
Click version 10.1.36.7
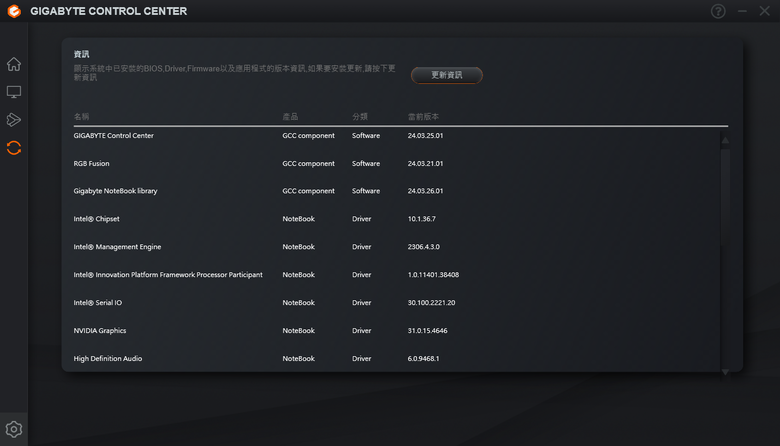(422, 219)
